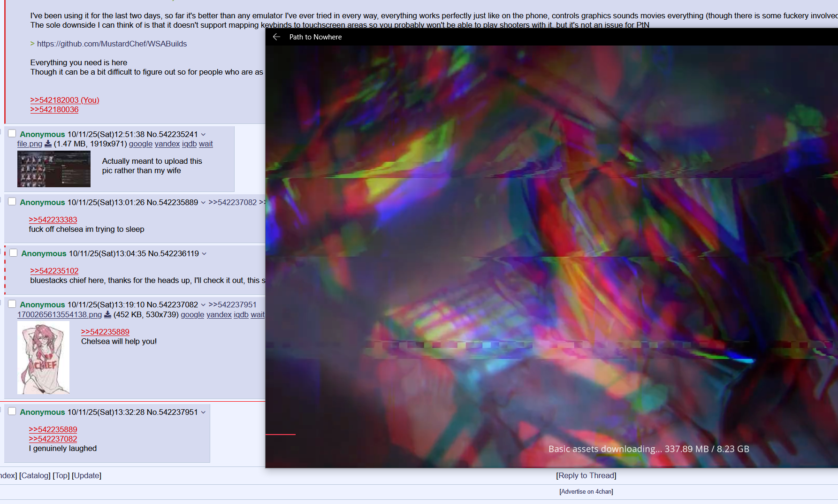Click the text 'Chelsea will help you!'

[119, 341]
